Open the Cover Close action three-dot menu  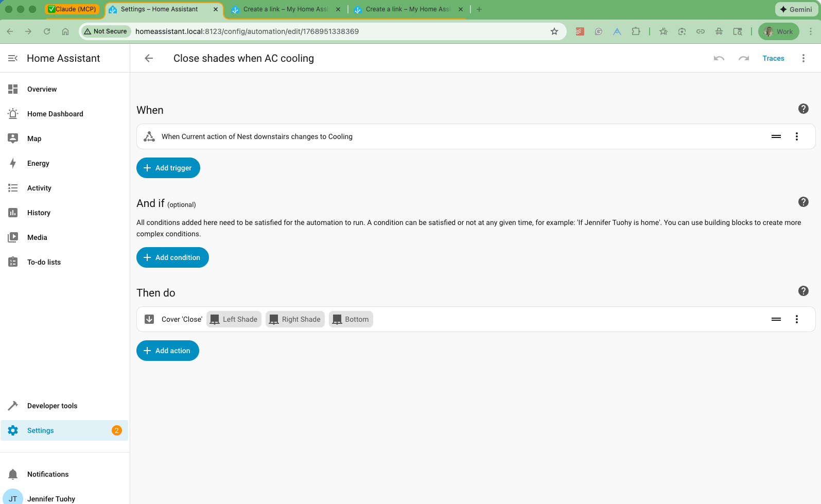pyautogui.click(x=797, y=319)
